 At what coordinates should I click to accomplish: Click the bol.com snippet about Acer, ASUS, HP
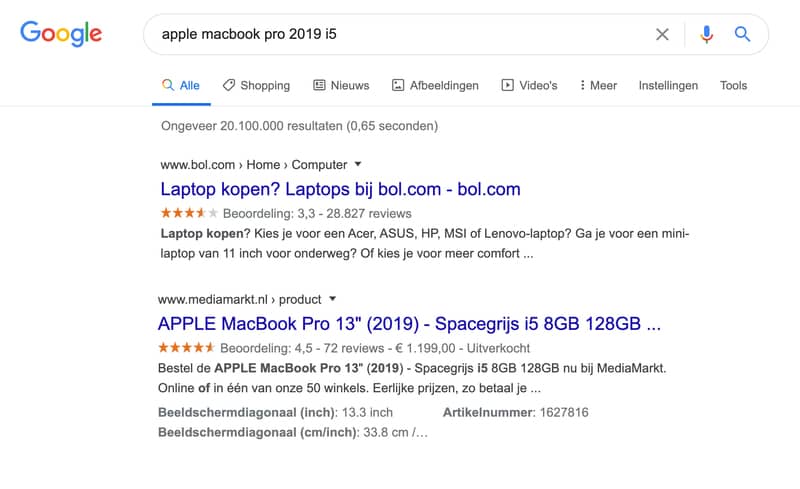point(424,243)
